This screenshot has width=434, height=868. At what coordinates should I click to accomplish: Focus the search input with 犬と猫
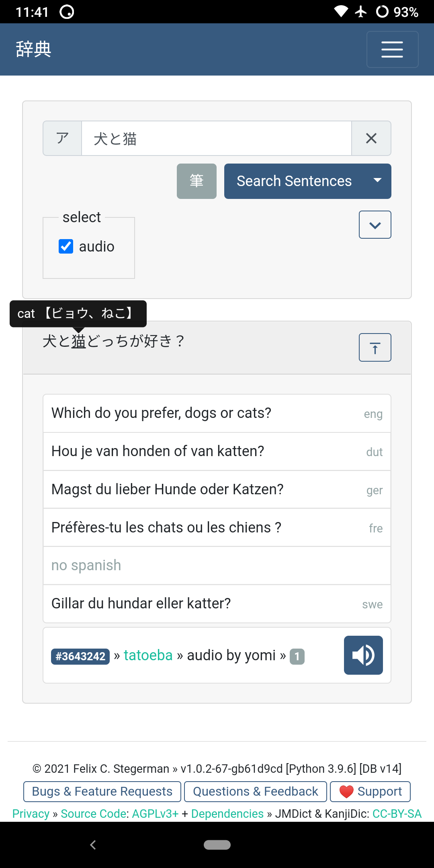point(216,138)
